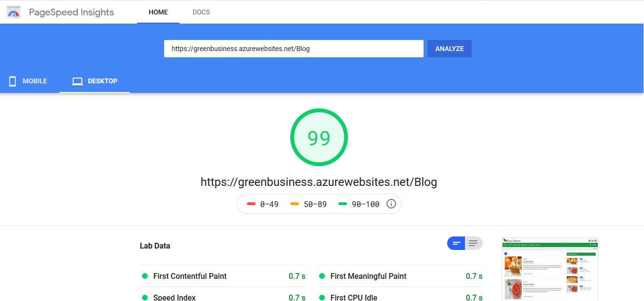Click the PageSpeed Insights title text

(71, 12)
